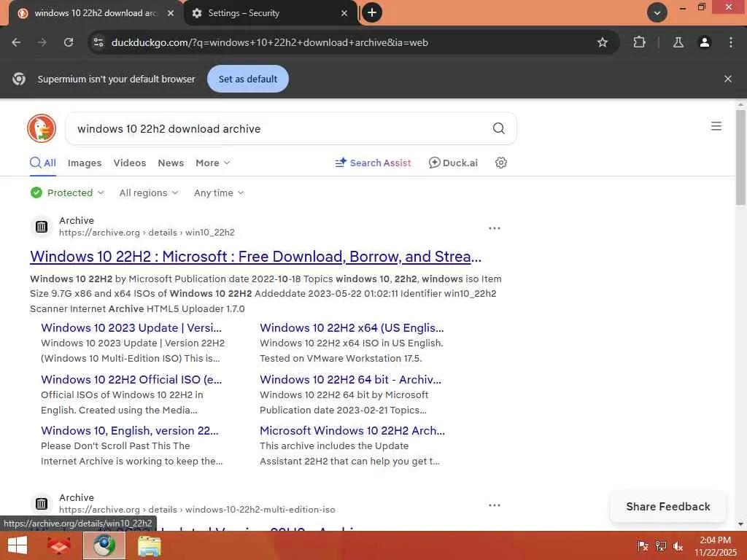Click the forward navigation arrow
Screen dimensions: 747x560
(42, 42)
